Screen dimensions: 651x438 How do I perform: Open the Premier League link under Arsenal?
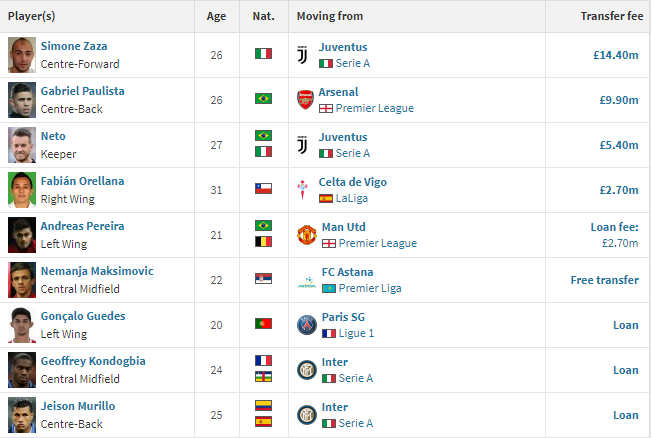point(374,108)
